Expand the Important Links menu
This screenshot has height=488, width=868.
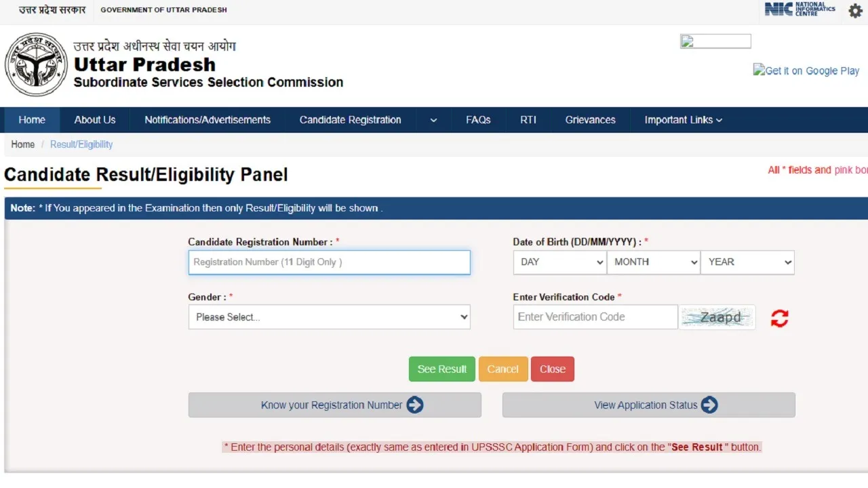coord(683,120)
